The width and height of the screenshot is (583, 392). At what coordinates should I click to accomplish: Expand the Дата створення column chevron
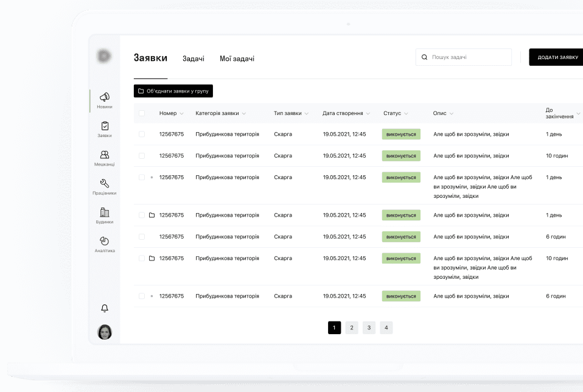point(368,113)
